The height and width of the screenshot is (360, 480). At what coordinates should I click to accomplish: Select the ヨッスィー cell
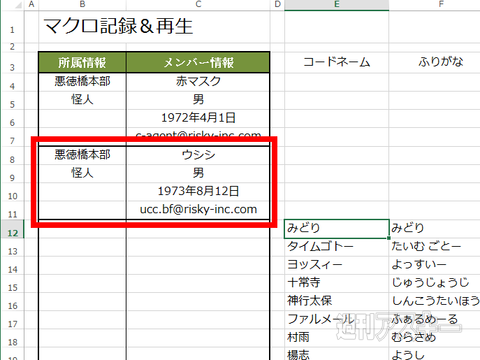[x=337, y=266]
